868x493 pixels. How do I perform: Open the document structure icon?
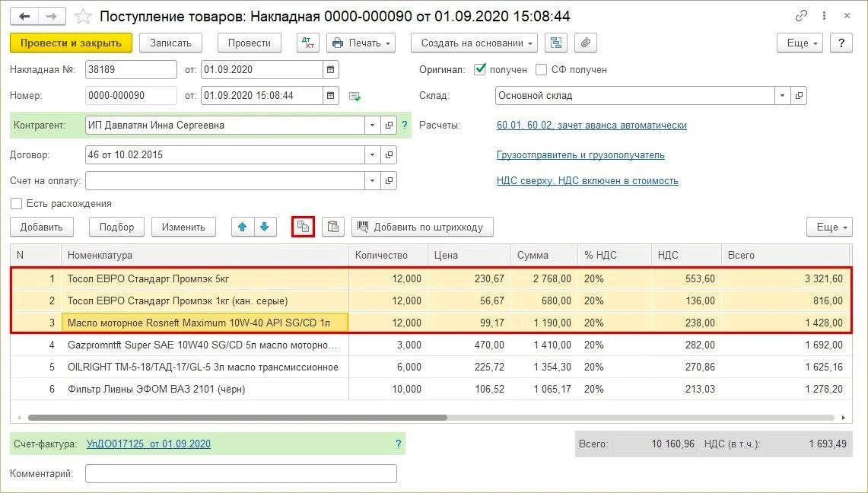[x=556, y=43]
